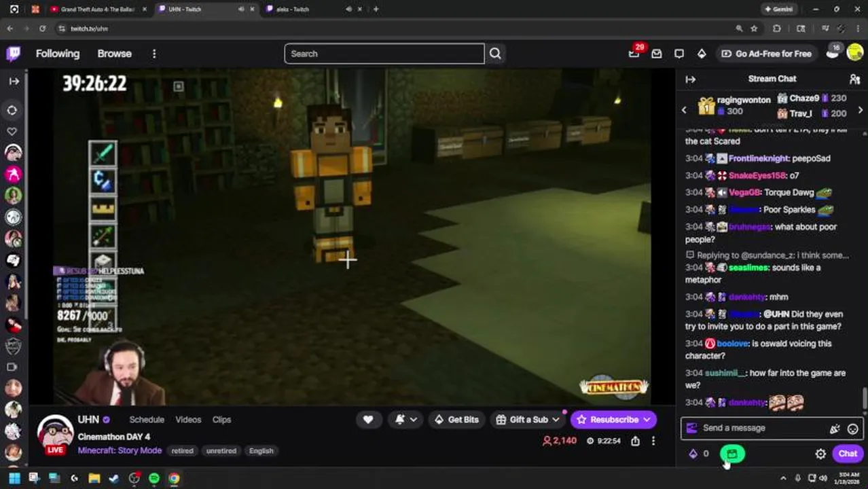Viewport: 868px width, 489px height.
Task: Open the notifications inbox icon
Action: 657,54
